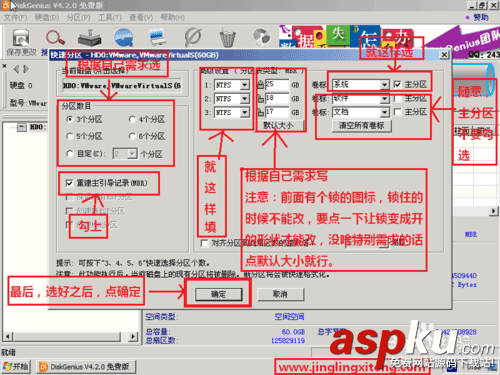Screen dimensions: 500x375
Task: Select the 4个分区 radio option
Action: click(132, 119)
